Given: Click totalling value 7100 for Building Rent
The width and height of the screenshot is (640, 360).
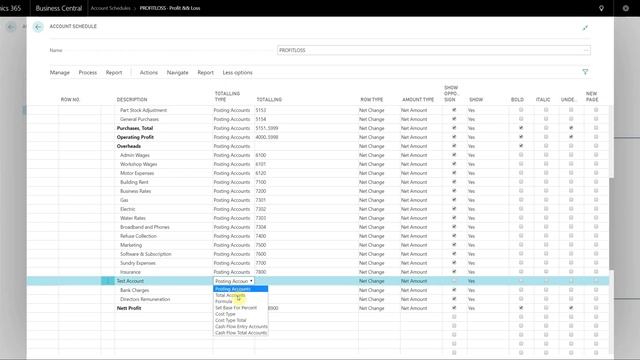Looking at the screenshot, I should pyautogui.click(x=261, y=182).
